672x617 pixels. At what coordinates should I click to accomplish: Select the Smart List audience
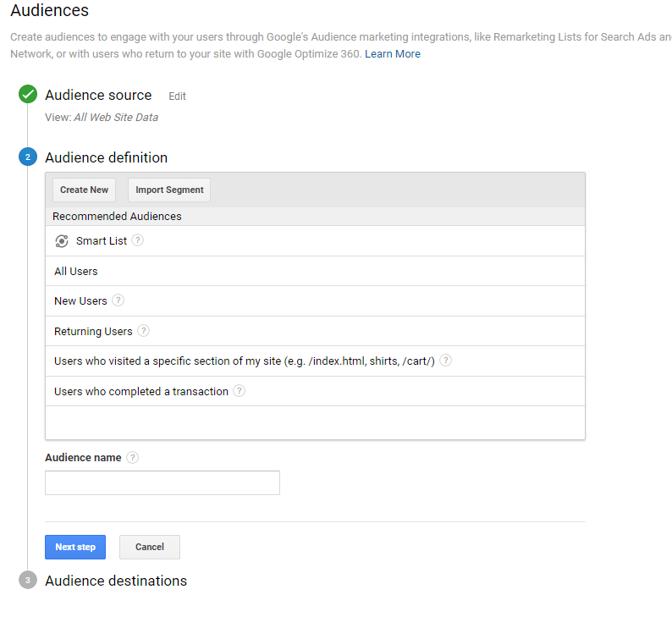[x=316, y=241]
